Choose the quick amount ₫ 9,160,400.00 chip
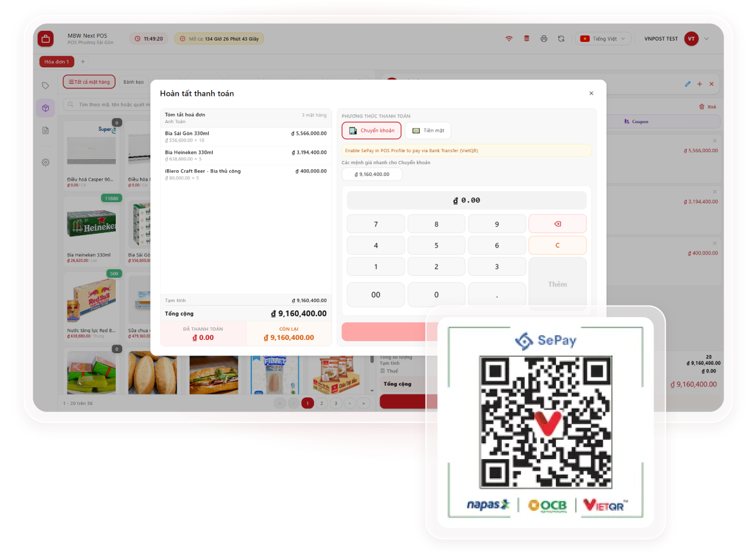Image resolution: width=756 pixels, height=552 pixels. 372,174
